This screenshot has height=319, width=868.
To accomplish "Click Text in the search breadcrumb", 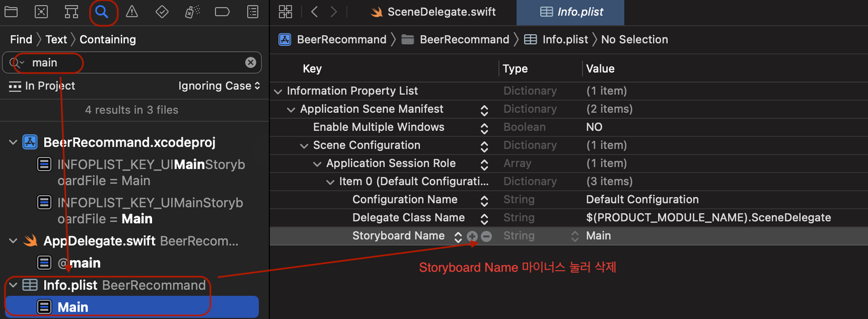I will pyautogui.click(x=56, y=39).
